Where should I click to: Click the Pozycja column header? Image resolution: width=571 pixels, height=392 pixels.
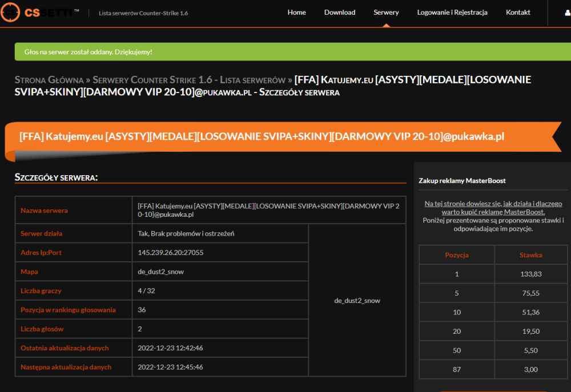click(457, 255)
